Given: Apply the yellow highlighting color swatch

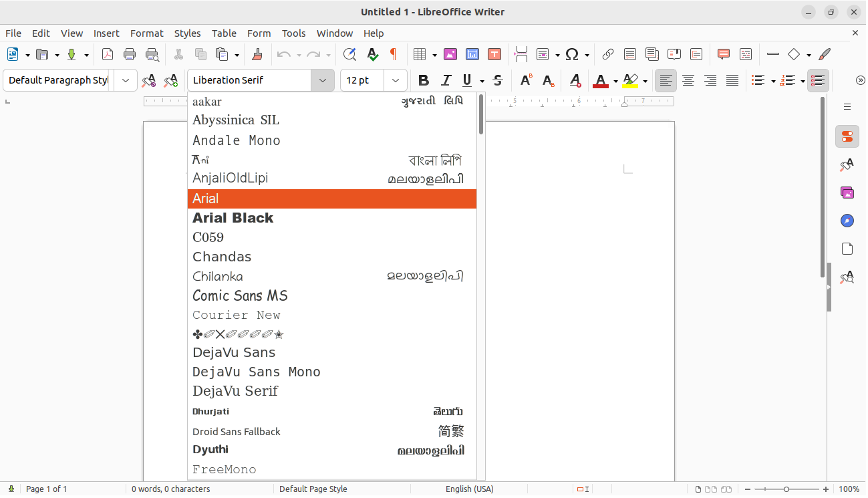Looking at the screenshot, I should (x=629, y=81).
